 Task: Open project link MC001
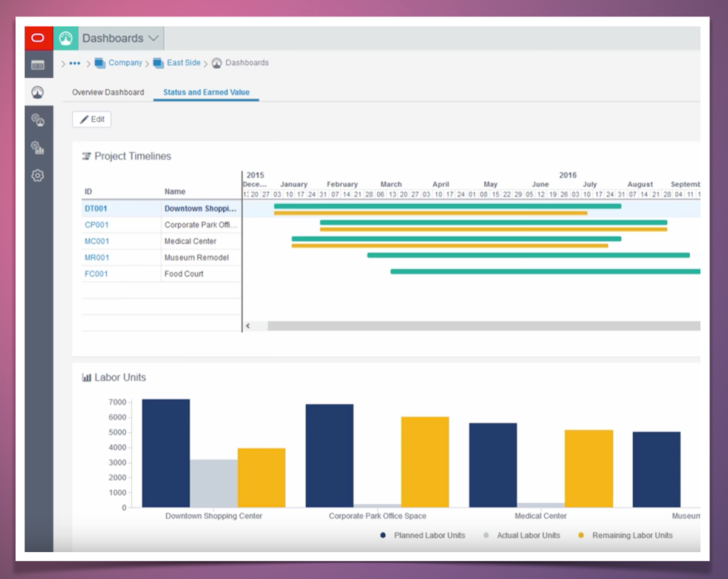pos(96,241)
